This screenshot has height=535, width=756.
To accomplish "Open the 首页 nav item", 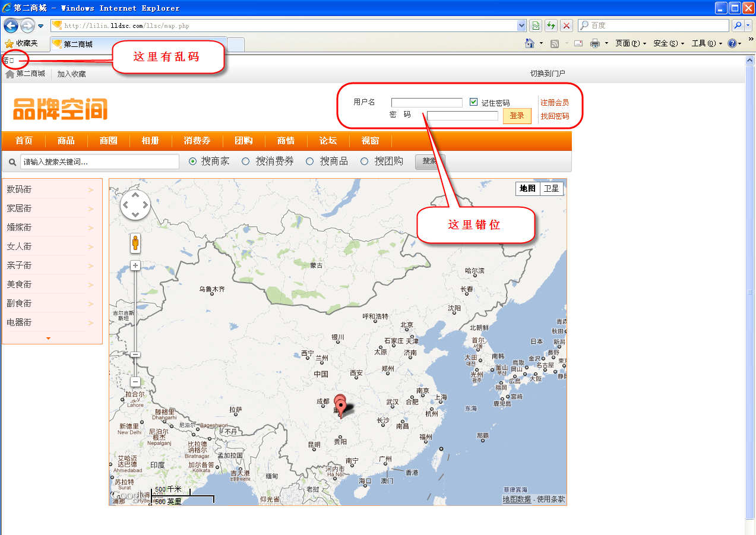I will 24,141.
